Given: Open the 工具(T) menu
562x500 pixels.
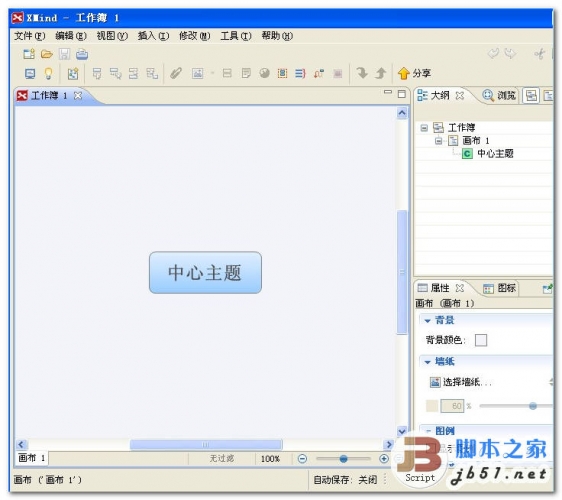Looking at the screenshot, I should pyautogui.click(x=236, y=36).
